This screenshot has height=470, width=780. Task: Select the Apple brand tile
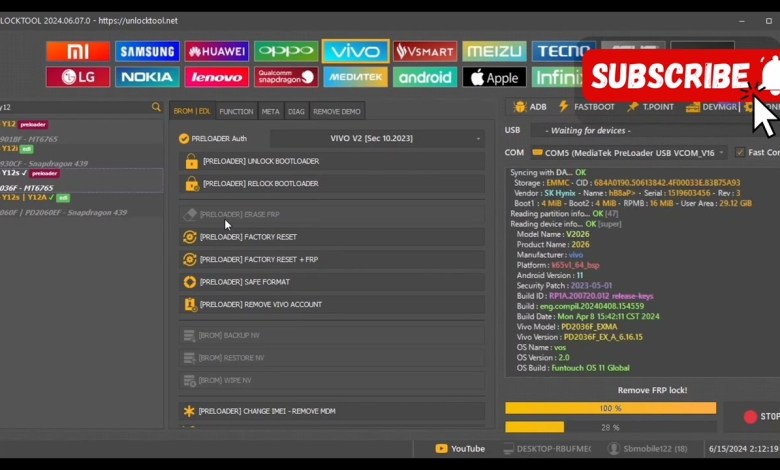point(494,77)
